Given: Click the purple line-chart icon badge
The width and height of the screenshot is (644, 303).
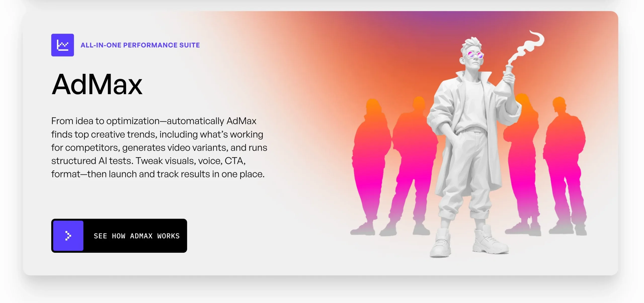Looking at the screenshot, I should point(63,45).
